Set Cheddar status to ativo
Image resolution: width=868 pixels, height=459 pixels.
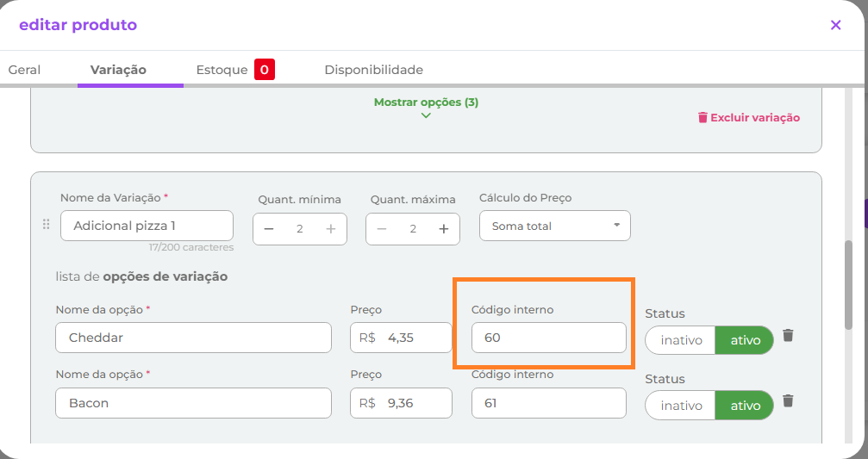point(745,340)
